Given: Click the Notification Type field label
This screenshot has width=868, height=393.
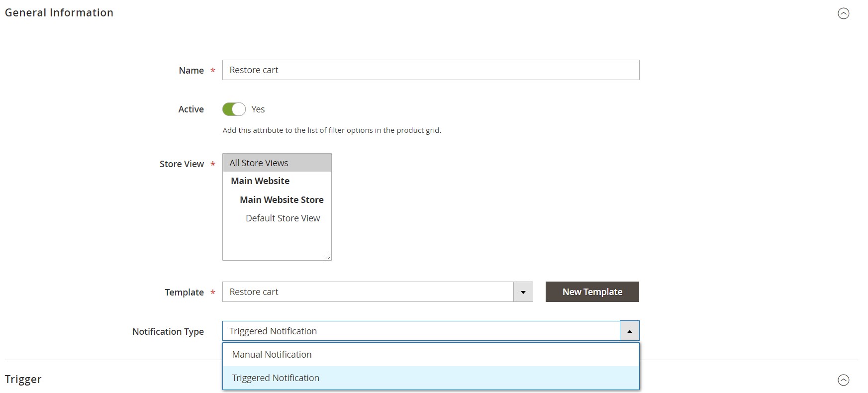Looking at the screenshot, I should pyautogui.click(x=168, y=332).
